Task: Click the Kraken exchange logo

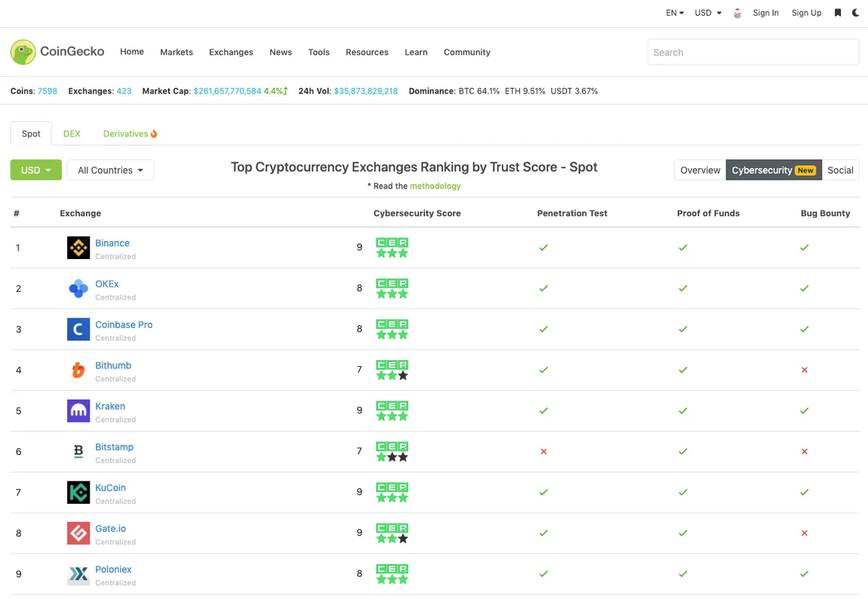Action: 79,410
